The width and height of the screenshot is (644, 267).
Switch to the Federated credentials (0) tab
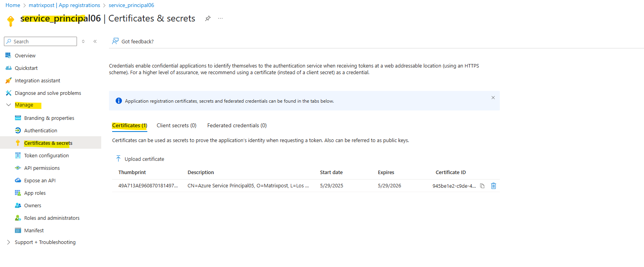click(237, 125)
